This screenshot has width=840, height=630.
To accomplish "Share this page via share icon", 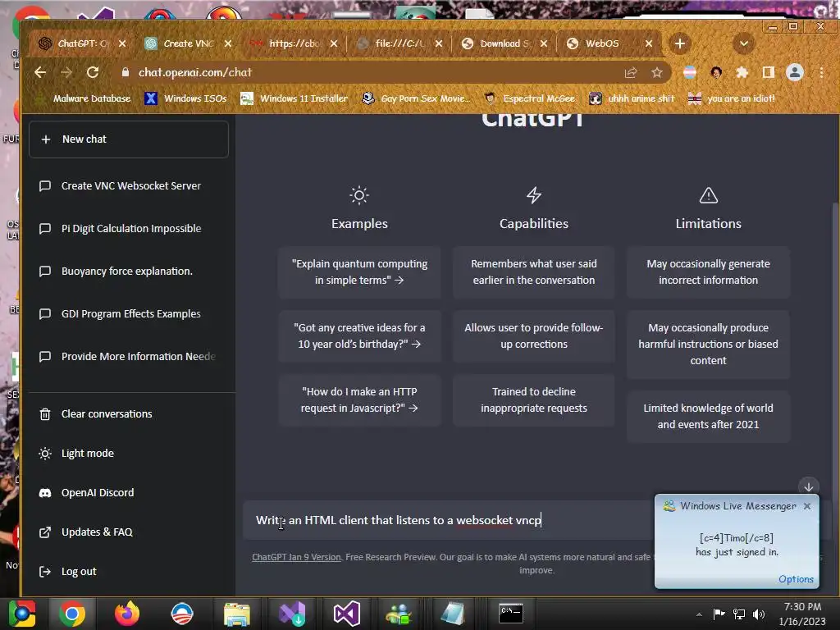I will (631, 72).
